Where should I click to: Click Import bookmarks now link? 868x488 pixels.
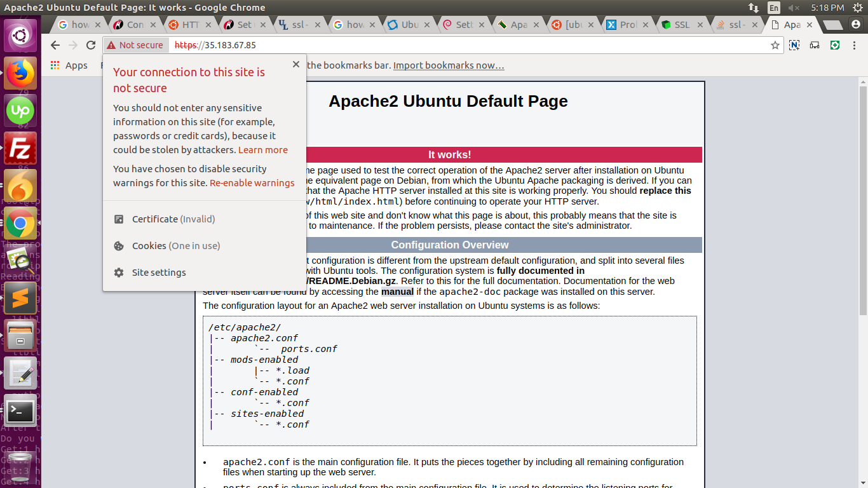click(x=448, y=65)
